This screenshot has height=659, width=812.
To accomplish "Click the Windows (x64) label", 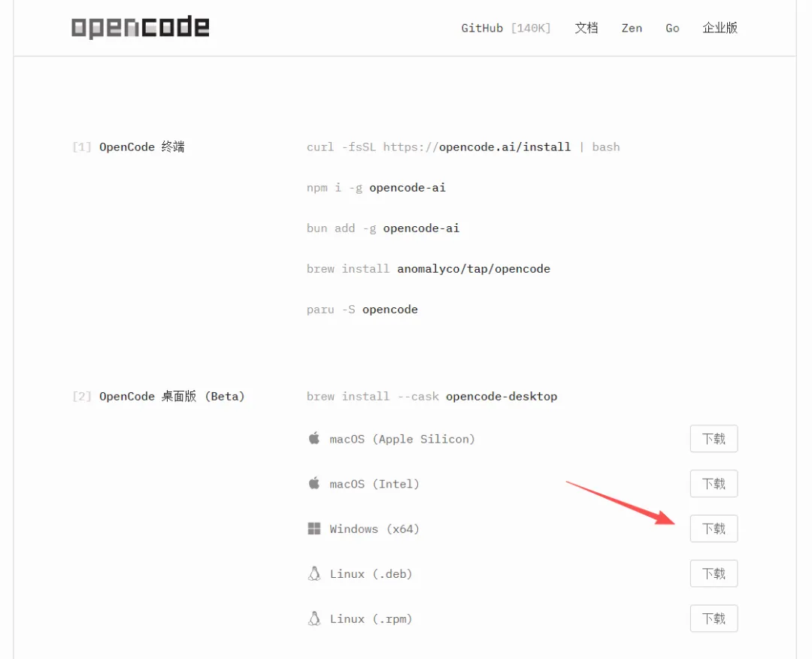I will 374,529.
